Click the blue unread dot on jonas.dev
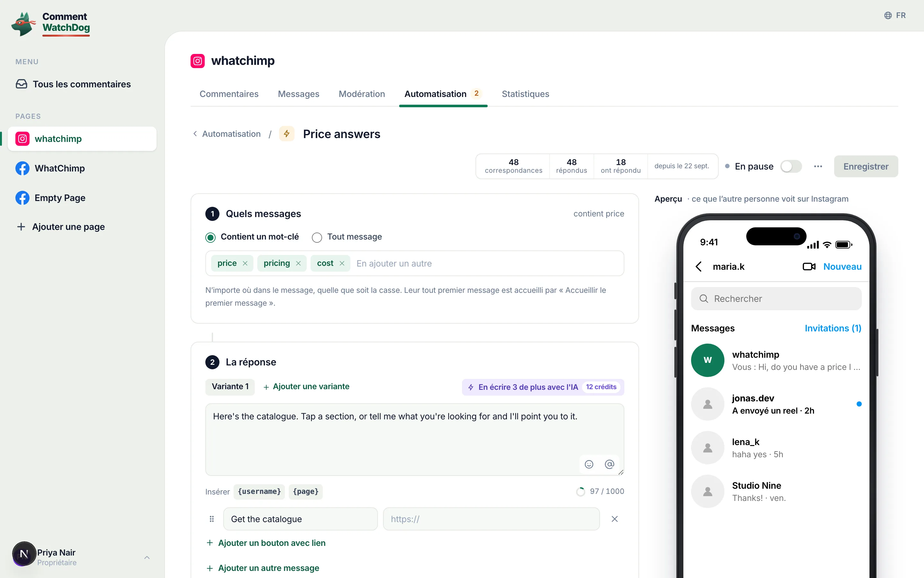Image resolution: width=924 pixels, height=578 pixels. point(859,404)
